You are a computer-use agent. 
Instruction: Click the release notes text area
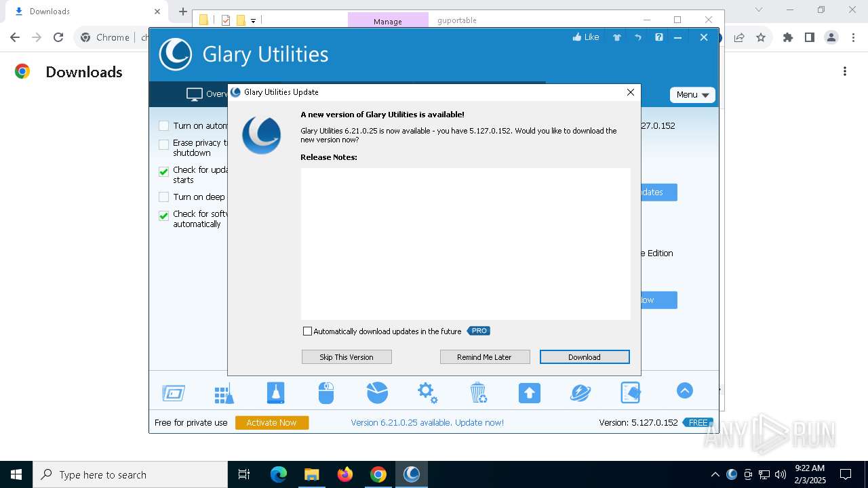465,244
